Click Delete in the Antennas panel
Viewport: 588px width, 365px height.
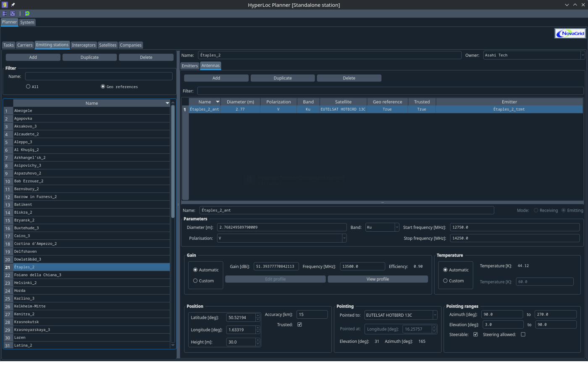[349, 78]
